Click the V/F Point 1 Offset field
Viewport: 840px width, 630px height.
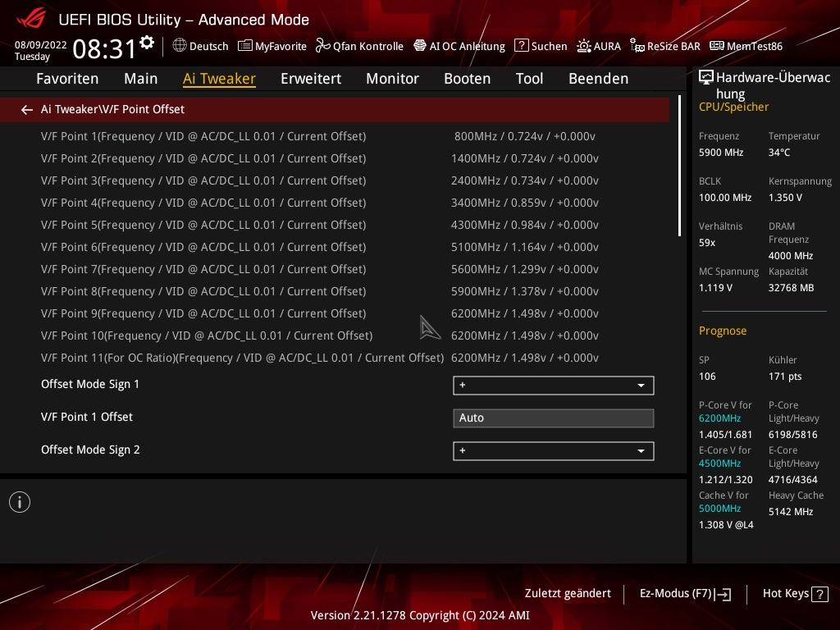[x=554, y=418]
